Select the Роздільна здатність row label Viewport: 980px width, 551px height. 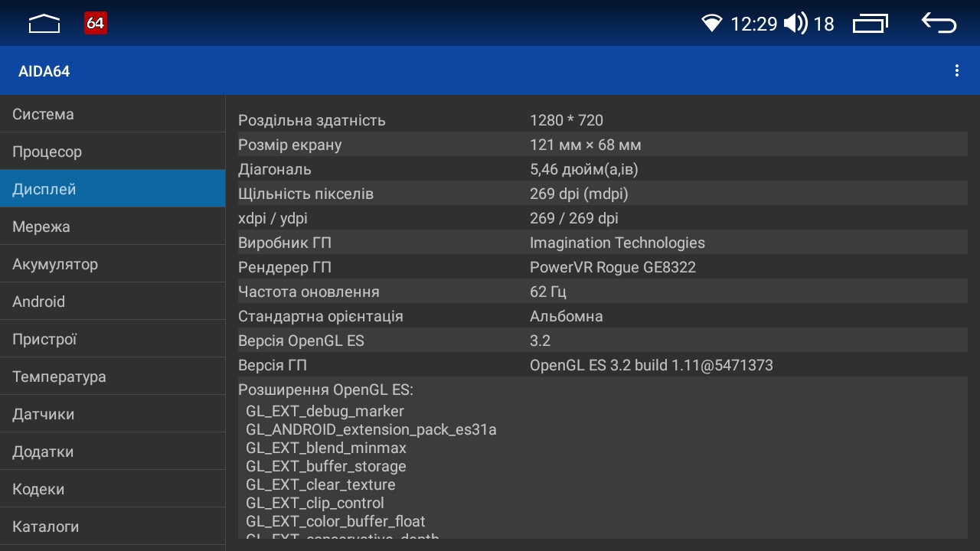(312, 120)
